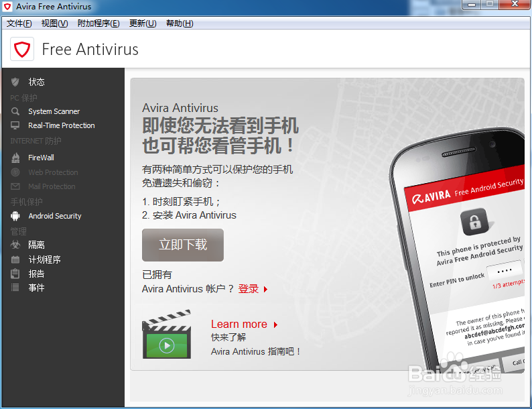
Task: Click the System Scanner magnifier icon
Action: tap(15, 111)
